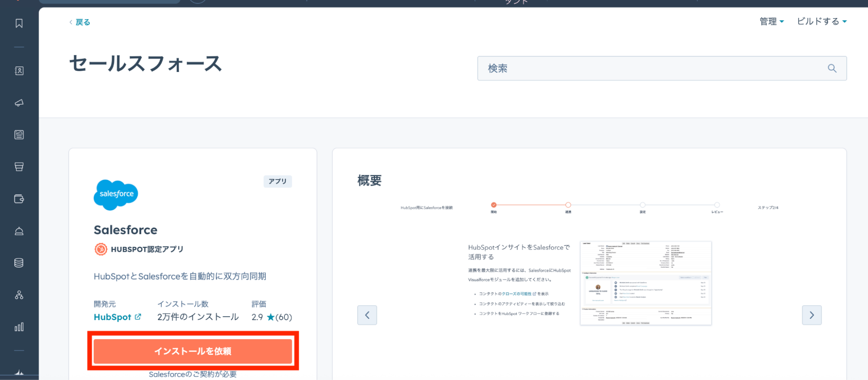Show next overview slide
Image resolution: width=868 pixels, height=380 pixels.
pyautogui.click(x=812, y=315)
